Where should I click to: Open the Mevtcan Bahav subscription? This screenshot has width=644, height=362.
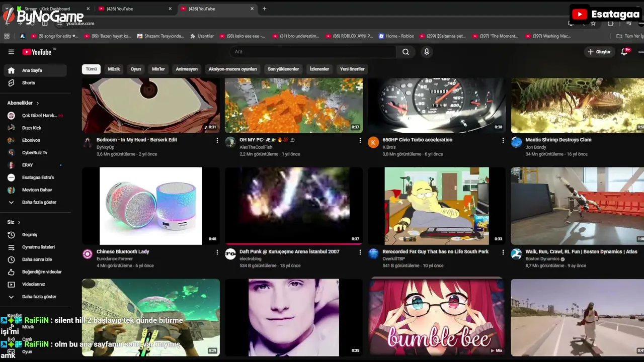tap(35, 190)
